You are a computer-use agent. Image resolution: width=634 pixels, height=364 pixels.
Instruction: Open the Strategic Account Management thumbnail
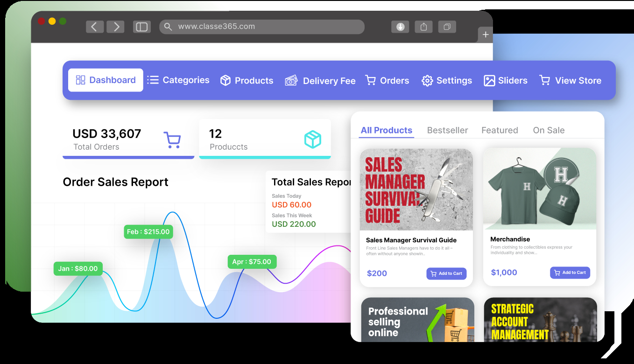click(540, 320)
